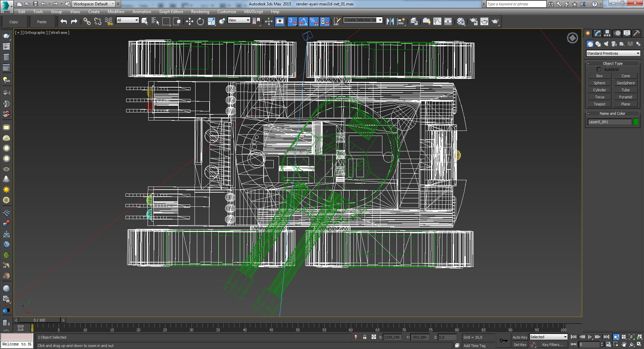
Task: Click the object name field Layer0_001
Action: tap(609, 122)
